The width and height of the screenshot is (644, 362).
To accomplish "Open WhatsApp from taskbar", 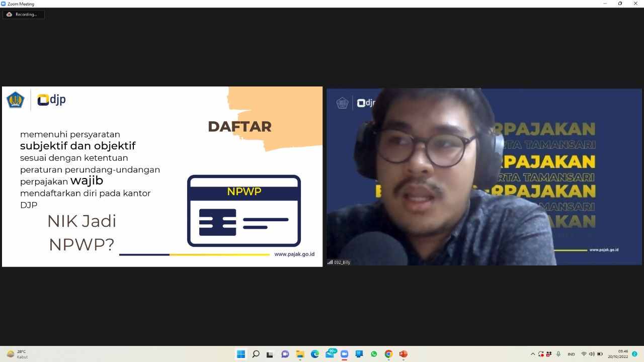I will click(x=374, y=354).
